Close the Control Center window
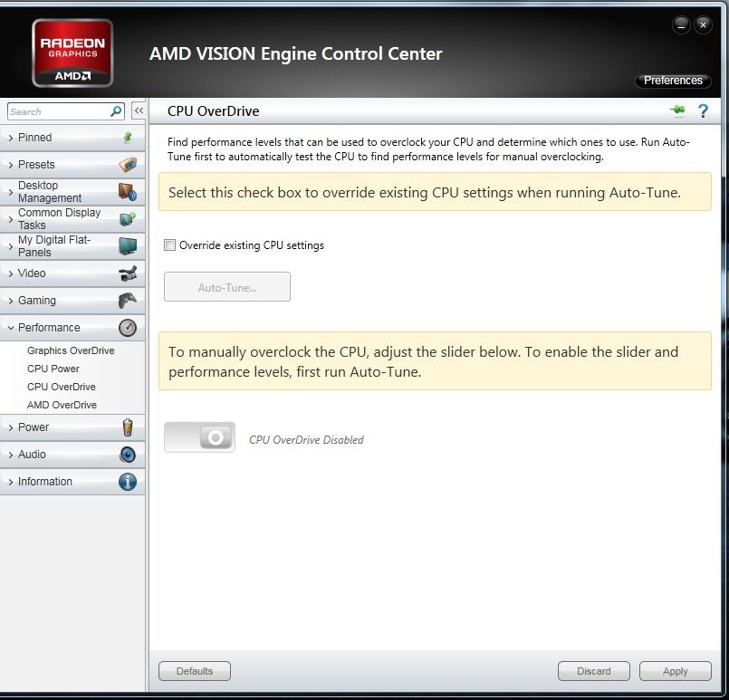 point(703,24)
